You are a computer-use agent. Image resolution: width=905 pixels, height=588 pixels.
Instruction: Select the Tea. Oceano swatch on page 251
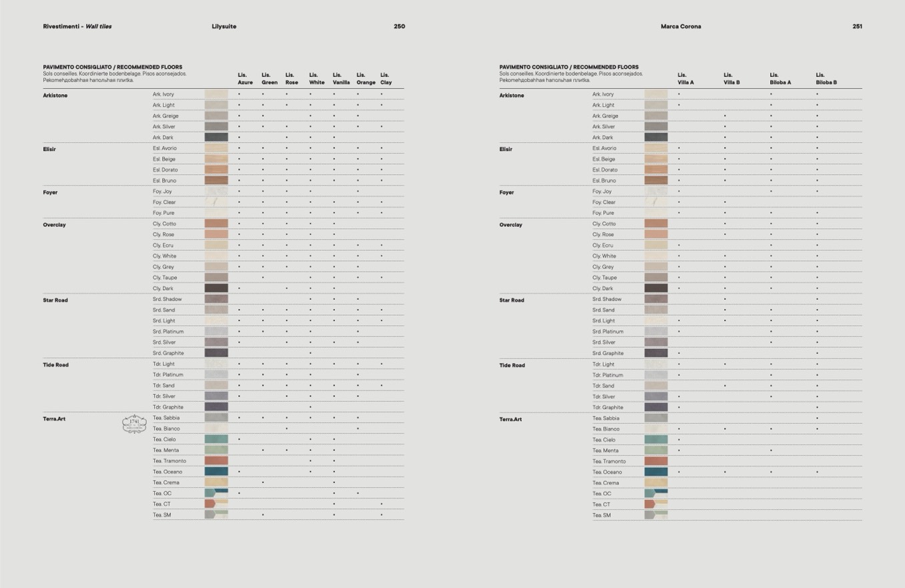655,472
